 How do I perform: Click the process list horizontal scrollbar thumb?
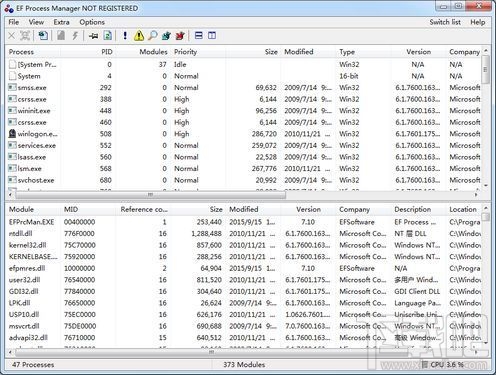pos(150,195)
